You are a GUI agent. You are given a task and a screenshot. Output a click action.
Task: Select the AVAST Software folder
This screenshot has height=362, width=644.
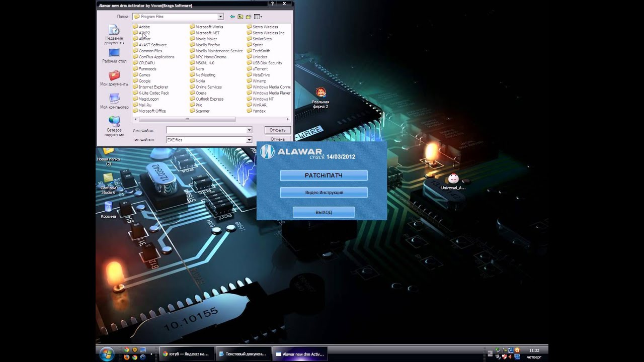150,45
